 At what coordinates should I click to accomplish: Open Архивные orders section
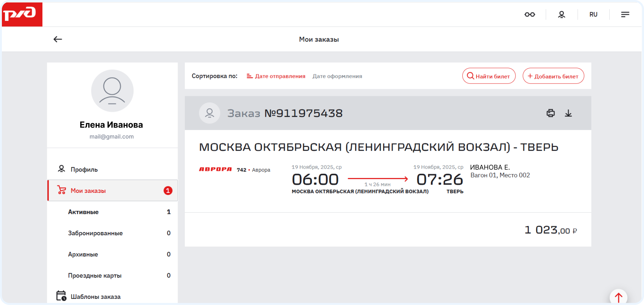83,254
